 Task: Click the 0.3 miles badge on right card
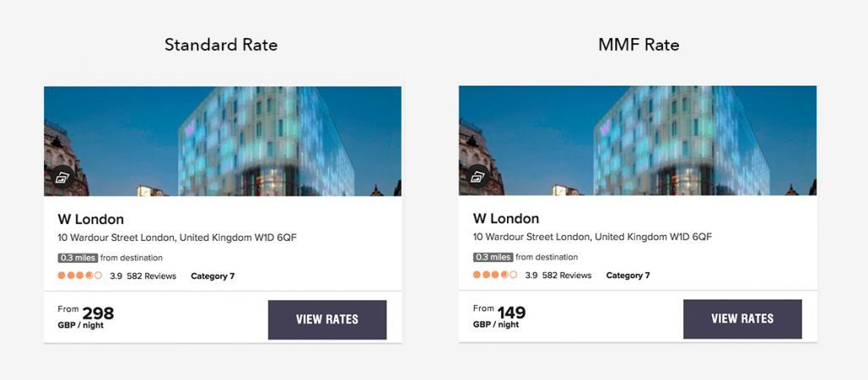(x=493, y=258)
